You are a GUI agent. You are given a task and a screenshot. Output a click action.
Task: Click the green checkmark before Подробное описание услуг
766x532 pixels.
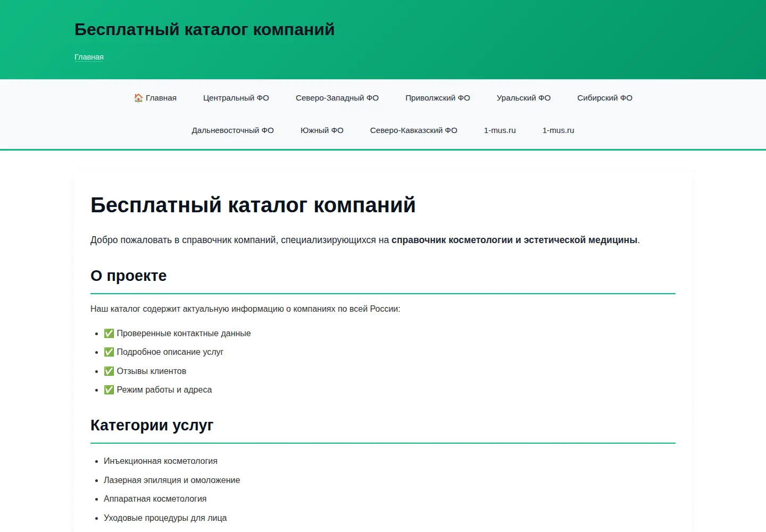(109, 352)
